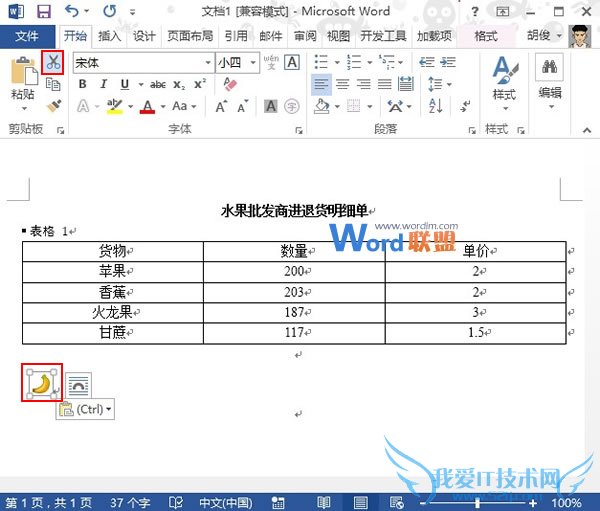Switch to web layout view icon

[x=396, y=502]
